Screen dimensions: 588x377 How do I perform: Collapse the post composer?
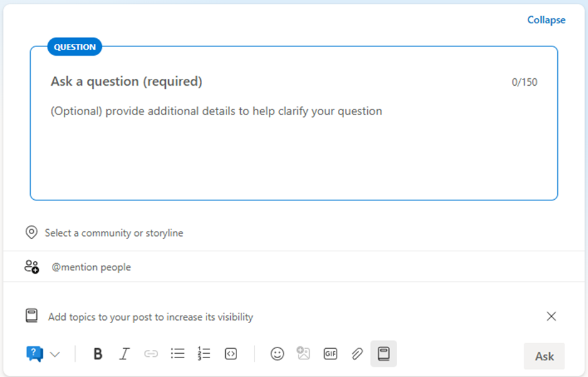pyautogui.click(x=545, y=20)
